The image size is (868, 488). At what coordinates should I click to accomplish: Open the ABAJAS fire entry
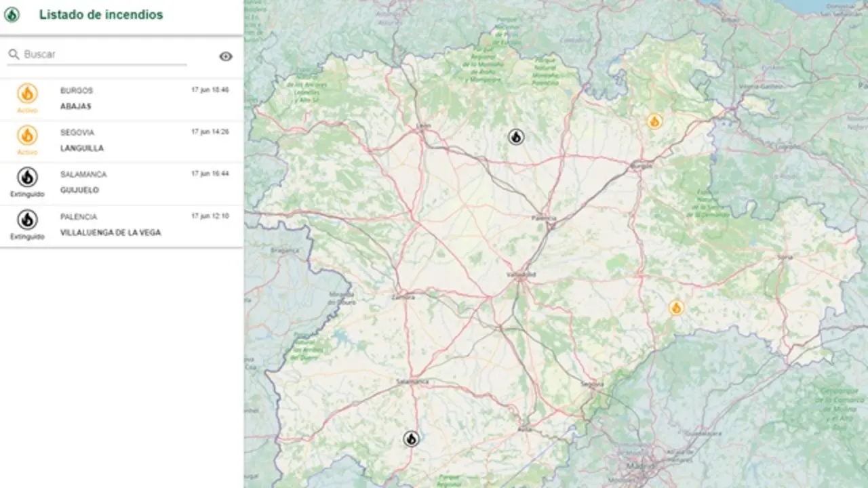(x=75, y=106)
